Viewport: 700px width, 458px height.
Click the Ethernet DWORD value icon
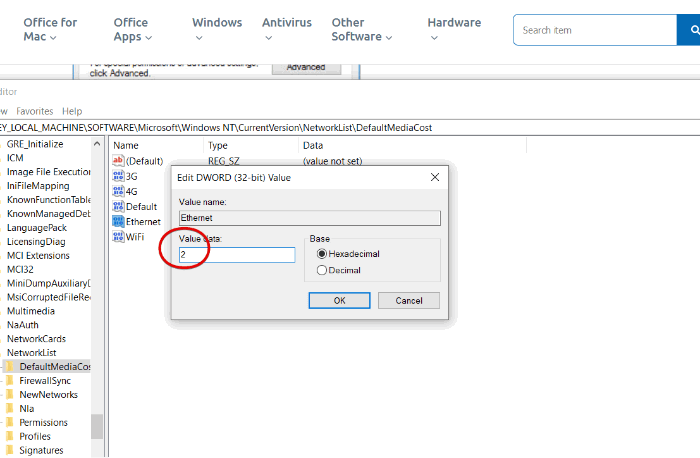click(x=118, y=222)
